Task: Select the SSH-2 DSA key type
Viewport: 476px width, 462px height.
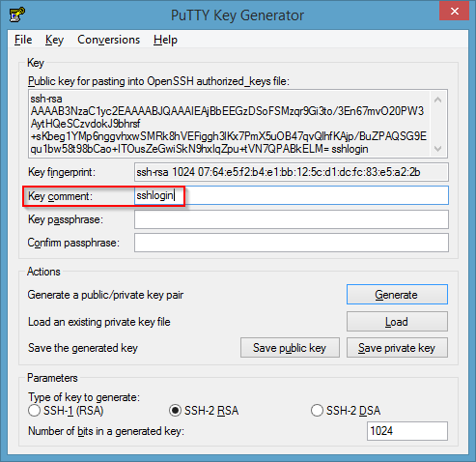Action: pyautogui.click(x=317, y=411)
